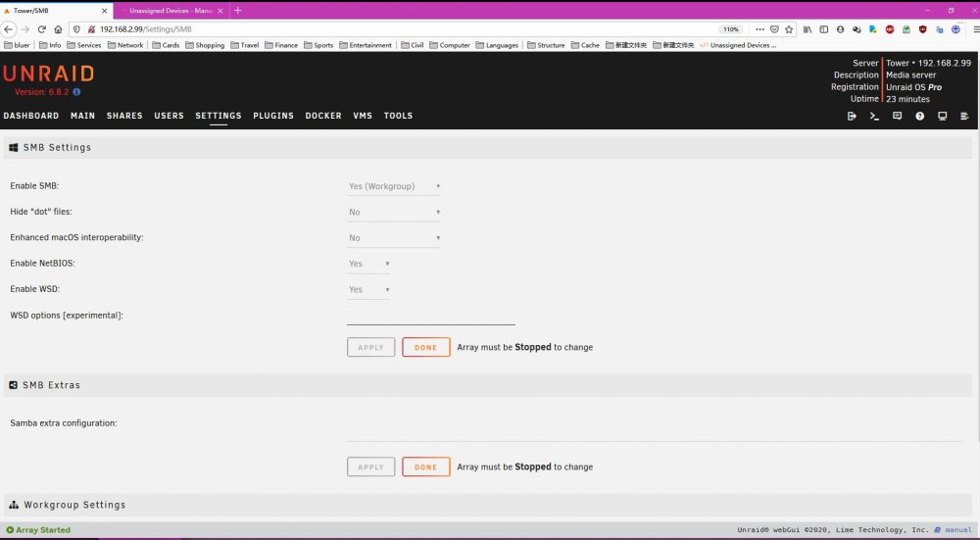Open a new browser tab with plus
Image resolution: width=980 pixels, height=540 pixels.
(237, 11)
